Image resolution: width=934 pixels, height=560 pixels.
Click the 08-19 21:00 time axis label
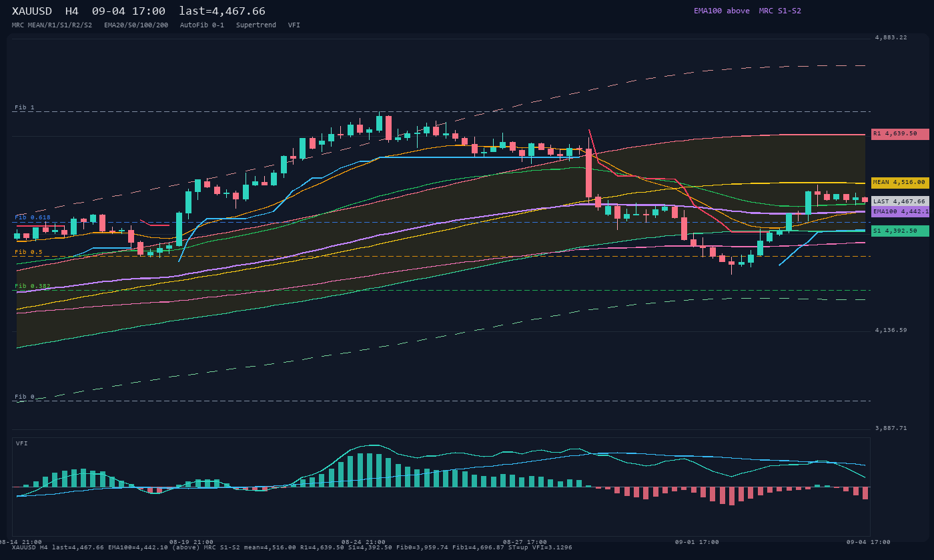pos(191,542)
